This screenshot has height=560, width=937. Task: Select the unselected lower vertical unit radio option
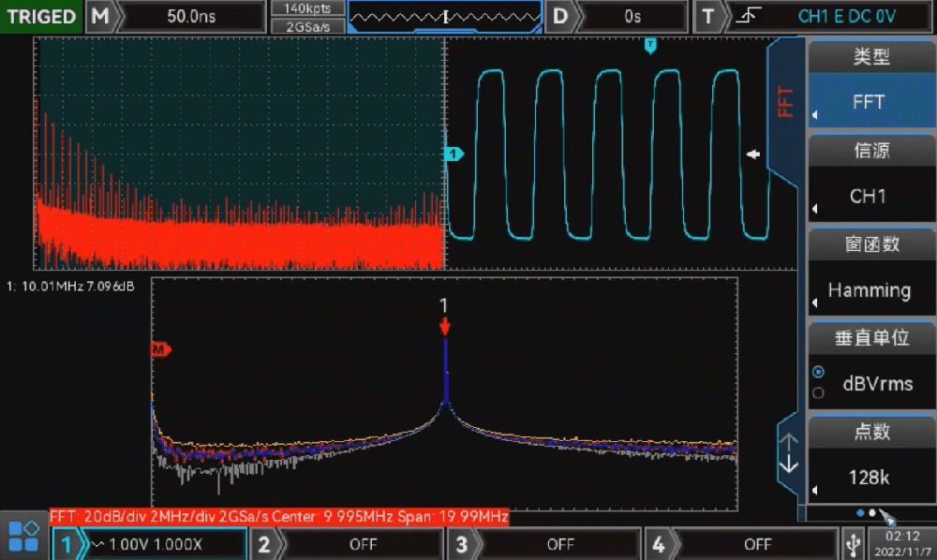pyautogui.click(x=818, y=393)
